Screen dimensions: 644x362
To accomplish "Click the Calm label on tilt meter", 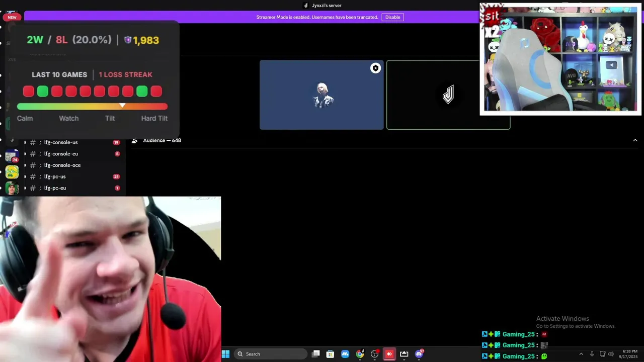I will (x=25, y=118).
